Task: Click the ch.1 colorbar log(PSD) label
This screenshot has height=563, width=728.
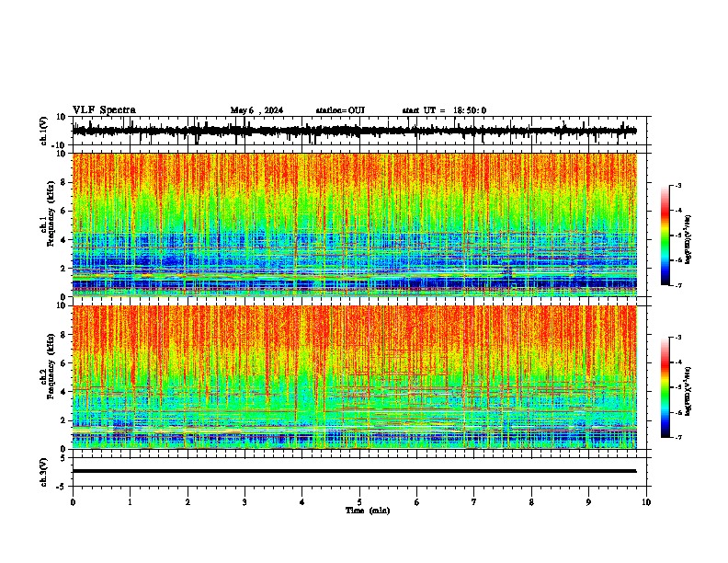Action: pyautogui.click(x=688, y=239)
